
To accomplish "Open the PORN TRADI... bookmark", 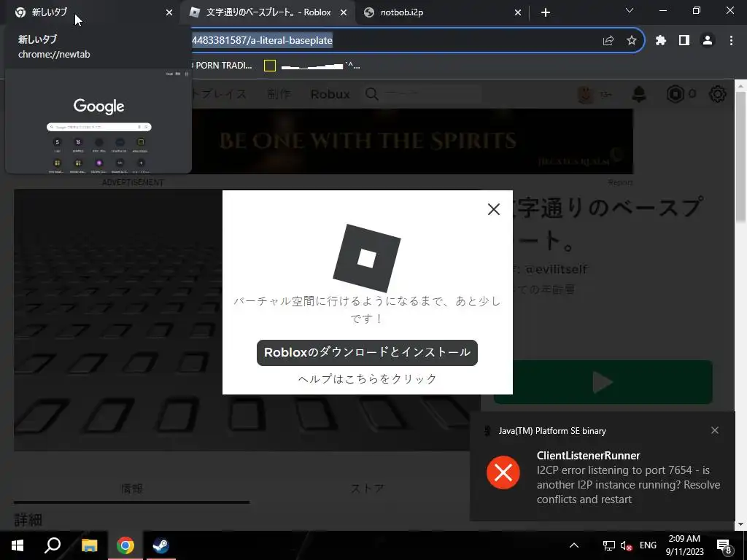I will 221,66.
